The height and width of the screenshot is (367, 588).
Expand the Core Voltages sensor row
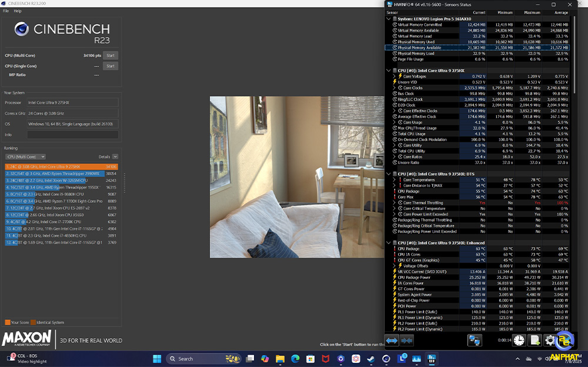[x=394, y=76]
